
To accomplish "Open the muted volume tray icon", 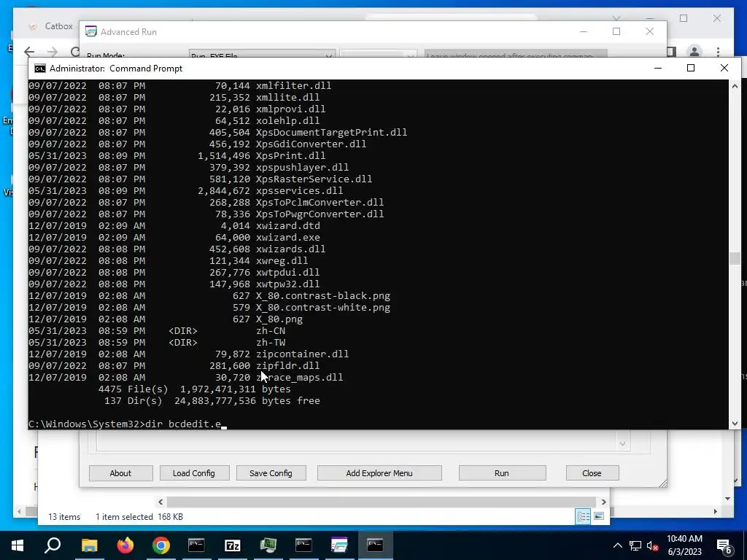I will [653, 545].
